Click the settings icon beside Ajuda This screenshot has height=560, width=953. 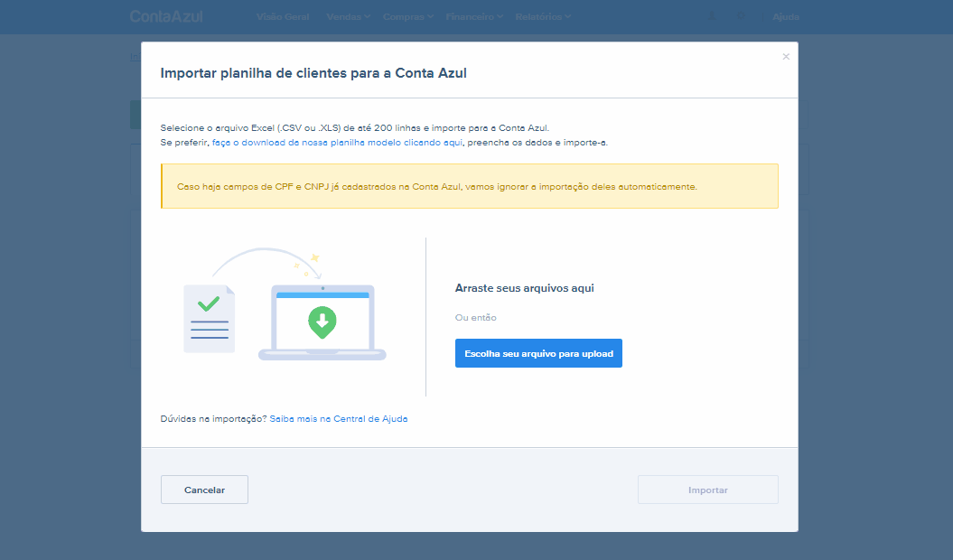741,16
